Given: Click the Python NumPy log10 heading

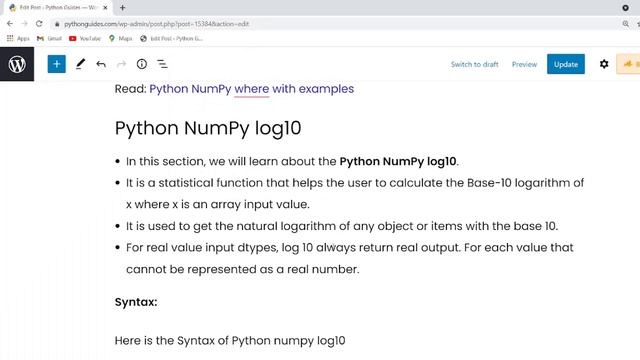Looking at the screenshot, I should [x=208, y=128].
